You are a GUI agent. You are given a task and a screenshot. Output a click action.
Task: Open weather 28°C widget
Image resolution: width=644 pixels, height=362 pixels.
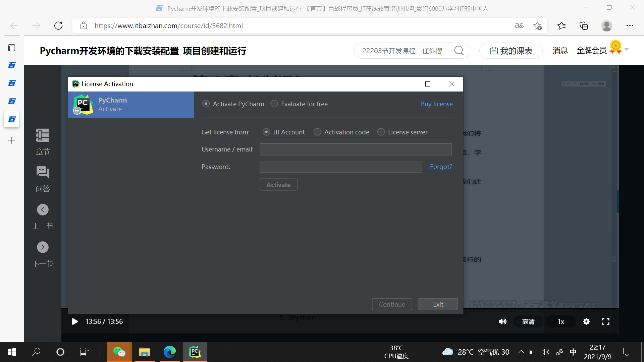click(476, 352)
